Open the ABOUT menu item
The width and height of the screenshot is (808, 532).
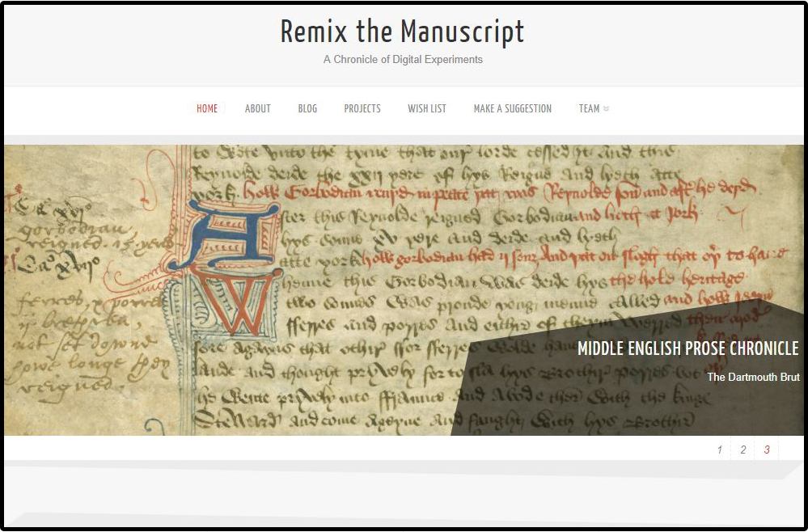click(x=257, y=108)
